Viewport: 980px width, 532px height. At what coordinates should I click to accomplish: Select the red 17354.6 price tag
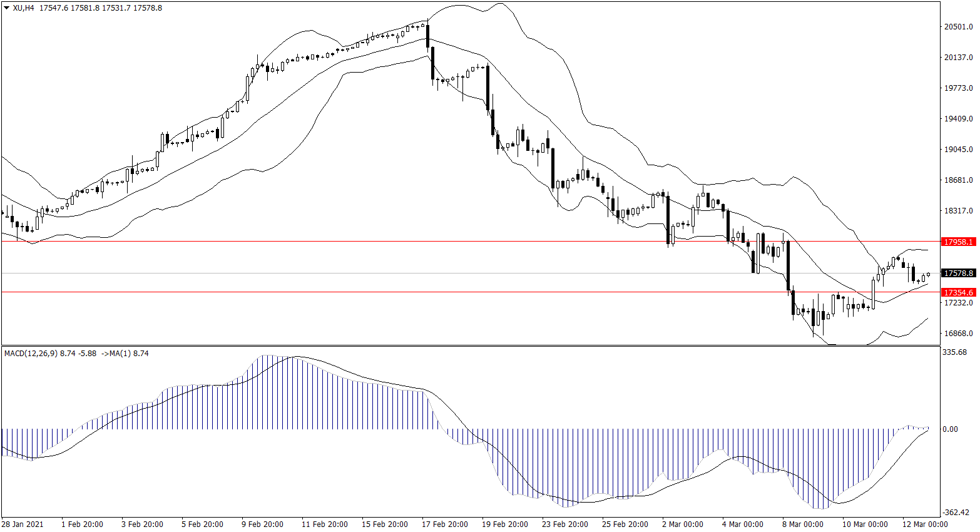[958, 292]
